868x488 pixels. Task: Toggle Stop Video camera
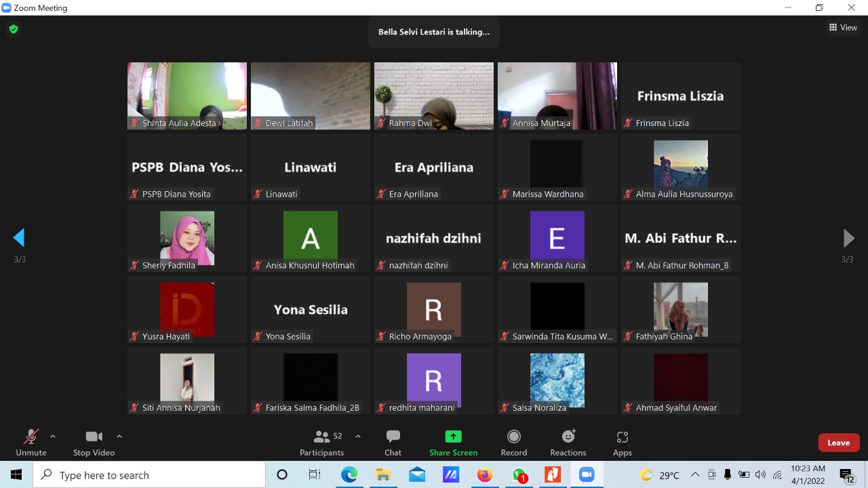coord(94,442)
